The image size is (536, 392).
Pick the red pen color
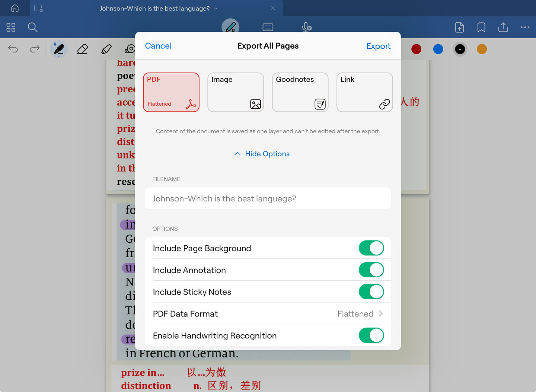point(417,49)
